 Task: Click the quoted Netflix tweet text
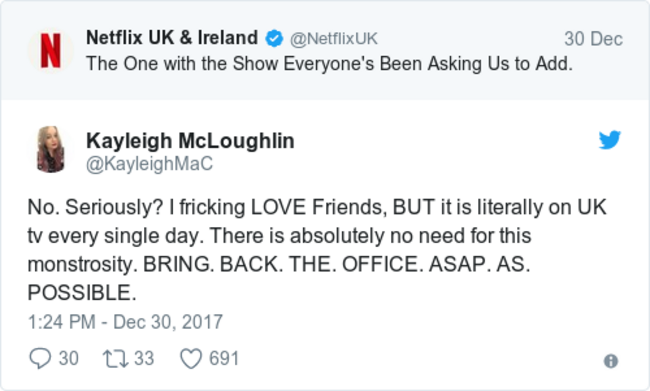[329, 64]
